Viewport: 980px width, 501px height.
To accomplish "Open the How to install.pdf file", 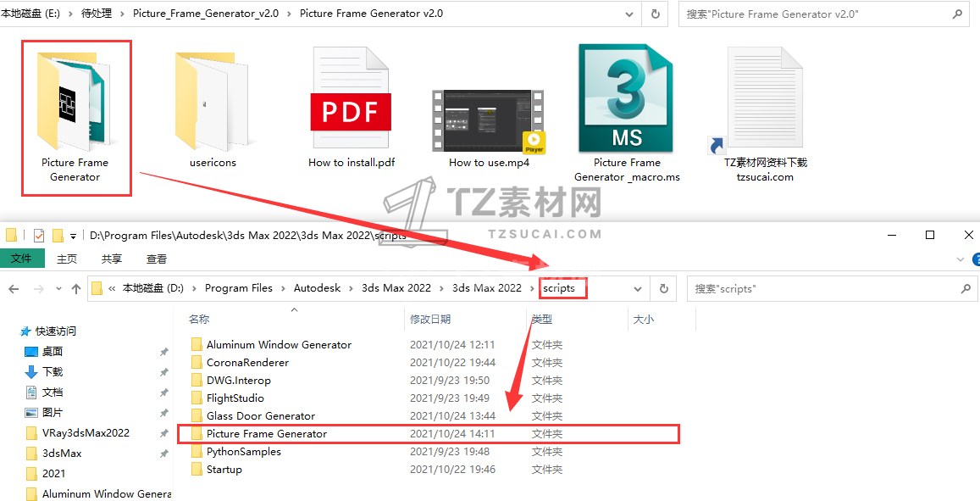I will click(352, 109).
